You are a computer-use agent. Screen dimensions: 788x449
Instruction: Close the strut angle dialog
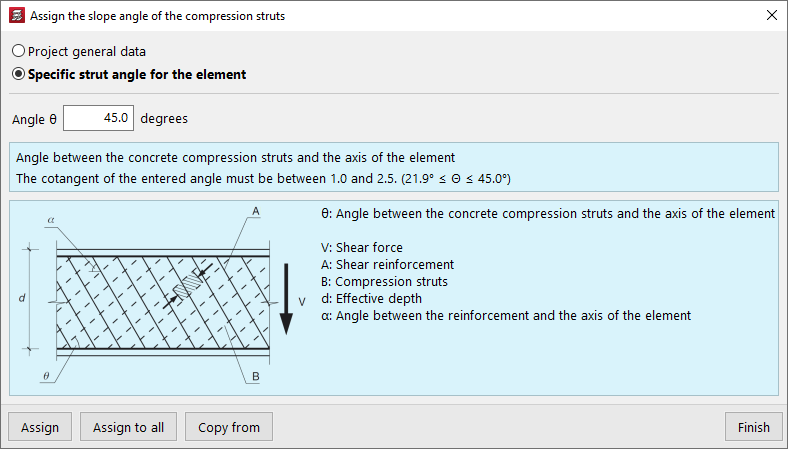pos(771,15)
